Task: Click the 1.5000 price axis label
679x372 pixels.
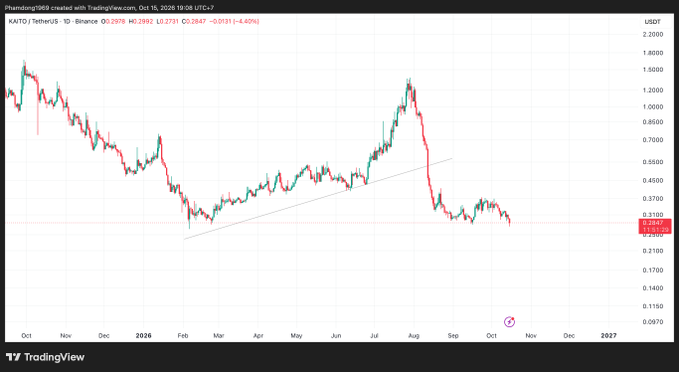Action: [x=653, y=70]
